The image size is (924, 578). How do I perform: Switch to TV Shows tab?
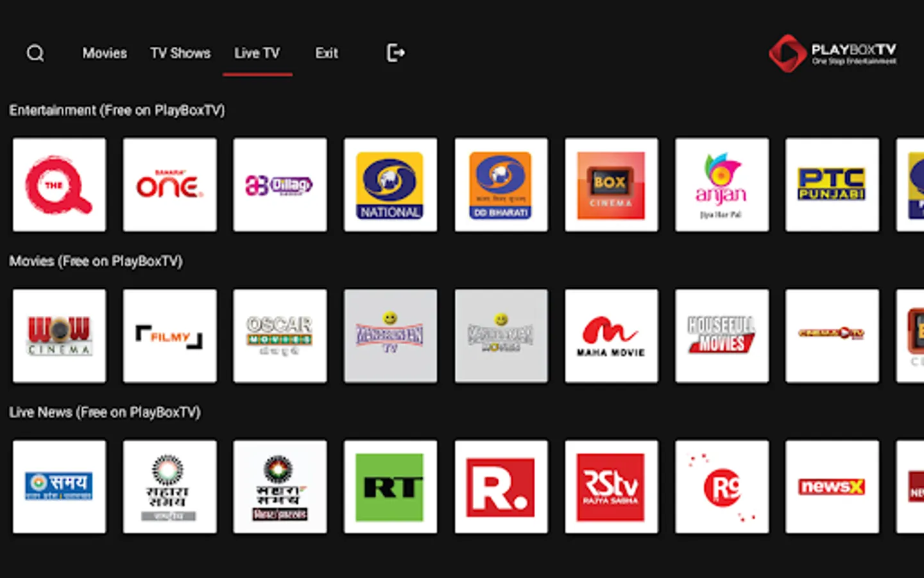[x=180, y=53]
